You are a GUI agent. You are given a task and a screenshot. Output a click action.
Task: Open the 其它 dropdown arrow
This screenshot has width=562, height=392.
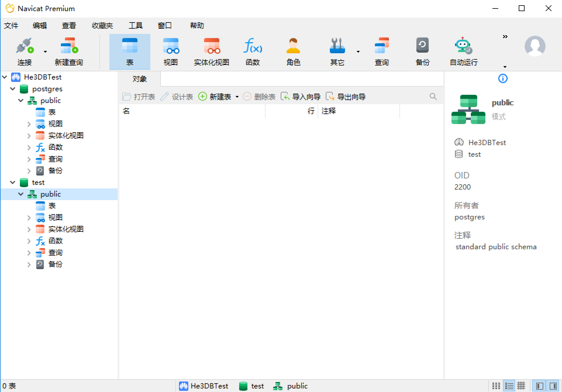click(358, 51)
